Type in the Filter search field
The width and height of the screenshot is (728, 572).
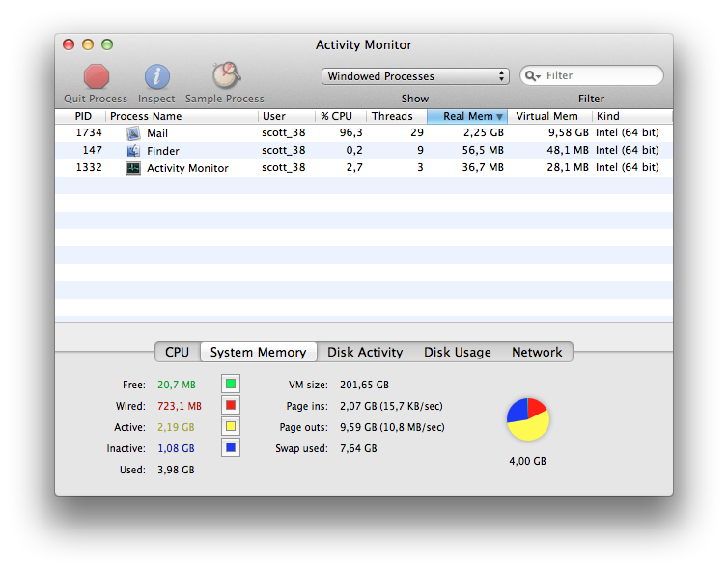[x=592, y=75]
